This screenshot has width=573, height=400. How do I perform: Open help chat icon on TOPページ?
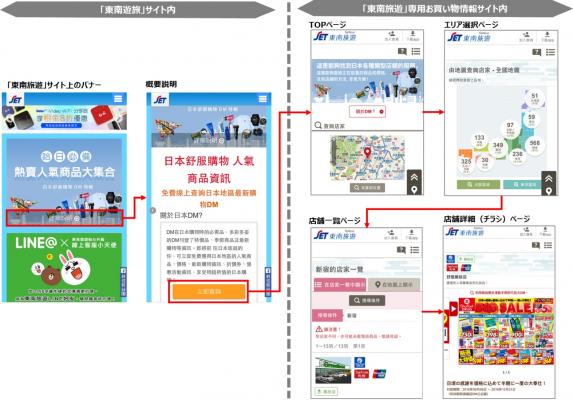click(402, 52)
